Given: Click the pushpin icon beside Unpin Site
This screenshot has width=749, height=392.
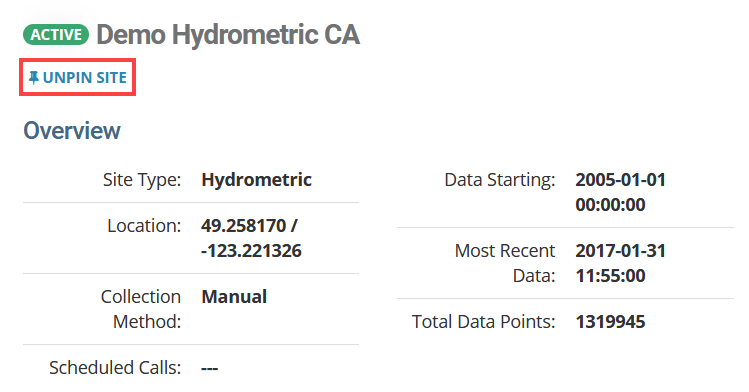Looking at the screenshot, I should tap(33, 78).
